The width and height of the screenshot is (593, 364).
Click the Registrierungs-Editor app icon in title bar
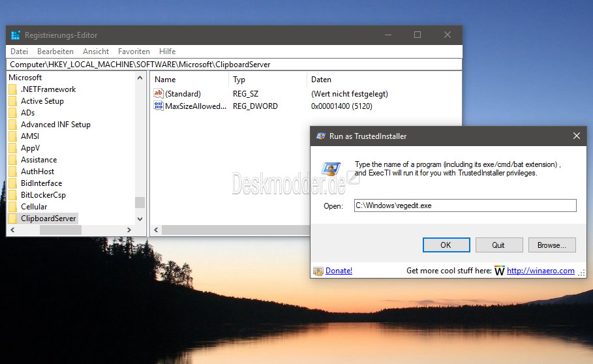point(15,35)
